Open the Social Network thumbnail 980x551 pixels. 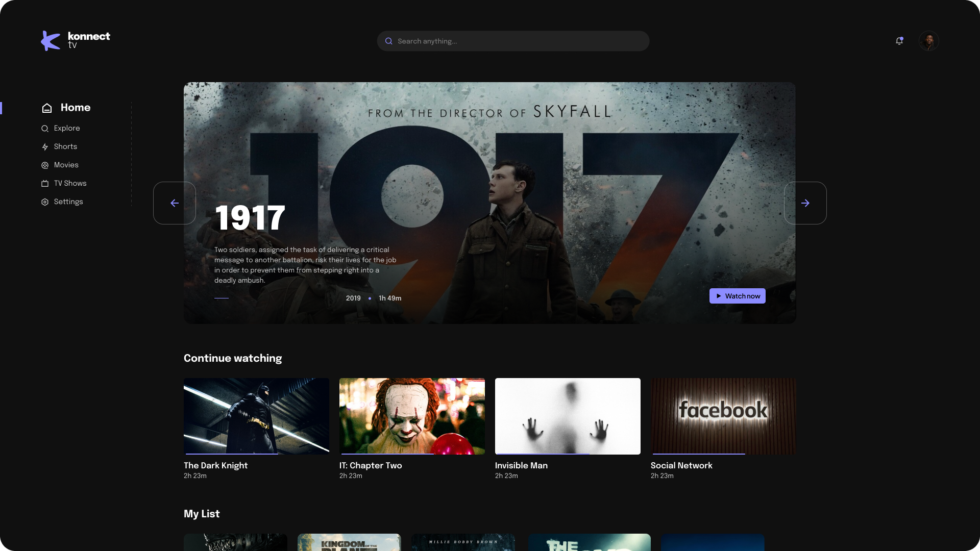coord(723,416)
